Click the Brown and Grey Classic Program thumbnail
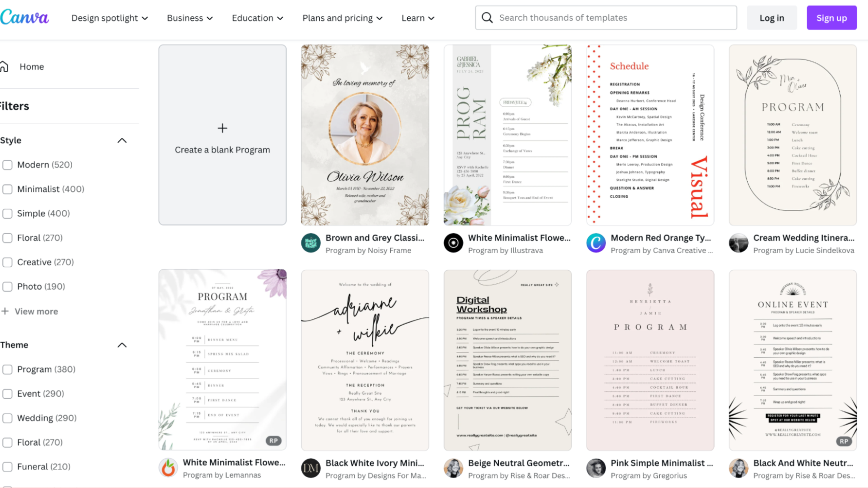This screenshot has width=868, height=488. click(x=364, y=134)
